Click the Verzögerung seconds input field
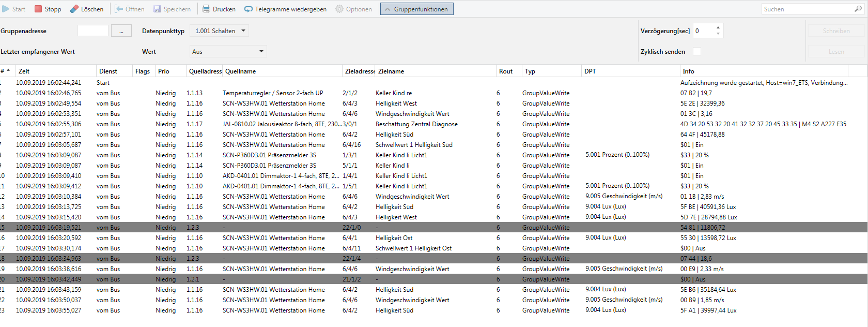The width and height of the screenshot is (868, 327). (x=704, y=31)
